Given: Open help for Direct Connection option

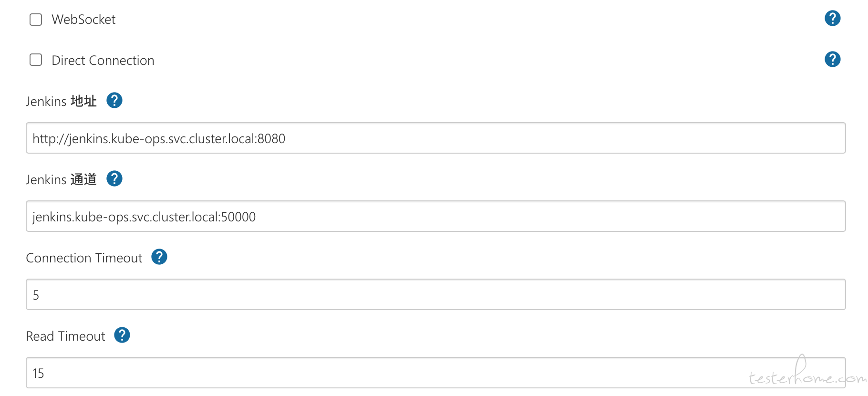Looking at the screenshot, I should (832, 60).
